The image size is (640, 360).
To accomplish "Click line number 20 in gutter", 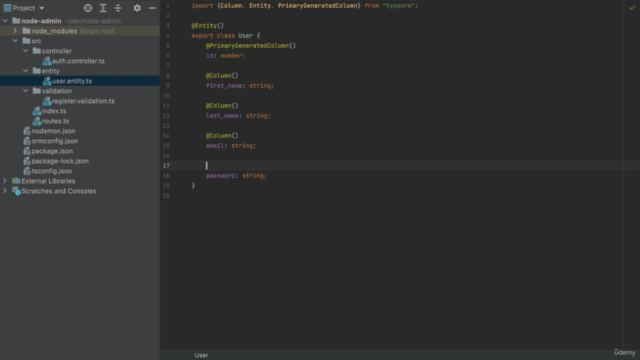I will click(166, 196).
